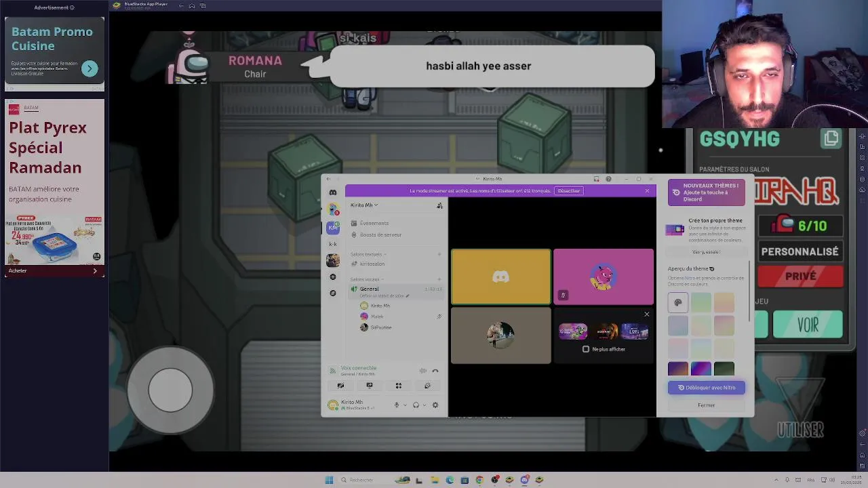Image resolution: width=868 pixels, height=488 pixels.
Task: Click PERSONNALISÉ in the lobby settings
Action: (x=800, y=251)
